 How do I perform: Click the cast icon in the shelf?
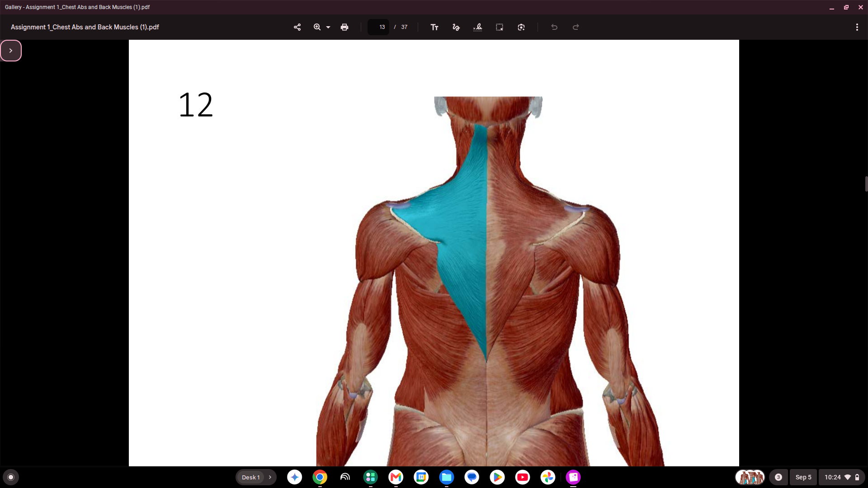tap(345, 477)
